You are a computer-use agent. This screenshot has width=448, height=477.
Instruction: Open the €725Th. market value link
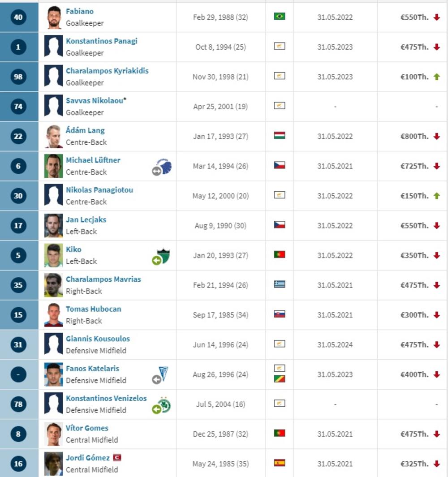coord(414,166)
